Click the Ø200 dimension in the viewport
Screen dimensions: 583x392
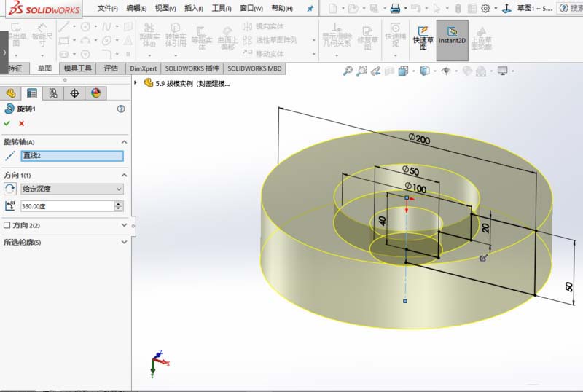point(419,138)
